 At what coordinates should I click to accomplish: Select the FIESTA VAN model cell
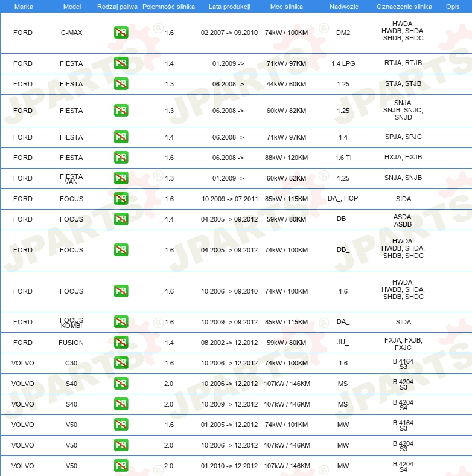point(71,179)
